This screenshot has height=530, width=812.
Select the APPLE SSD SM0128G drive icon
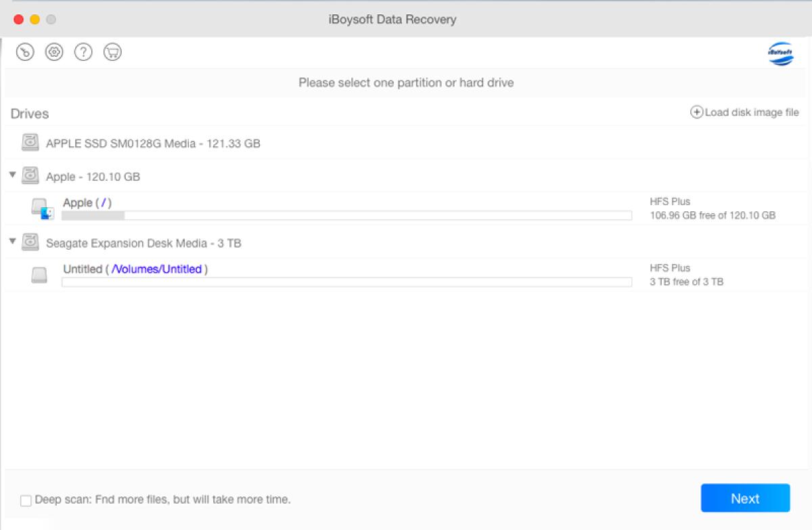click(x=30, y=143)
